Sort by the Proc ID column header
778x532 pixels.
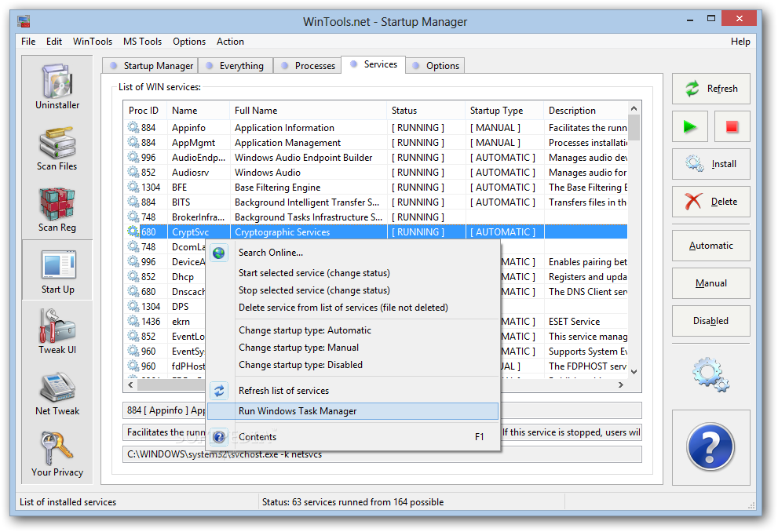[144, 111]
